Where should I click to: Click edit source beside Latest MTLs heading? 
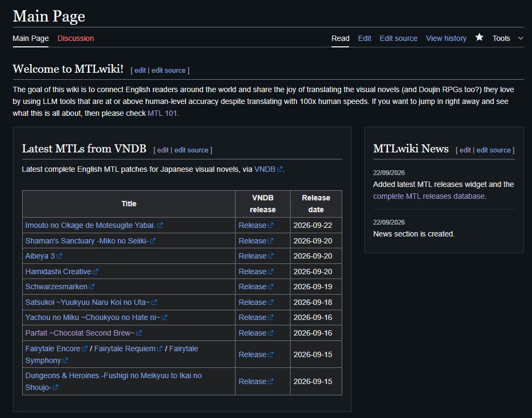[x=191, y=150]
